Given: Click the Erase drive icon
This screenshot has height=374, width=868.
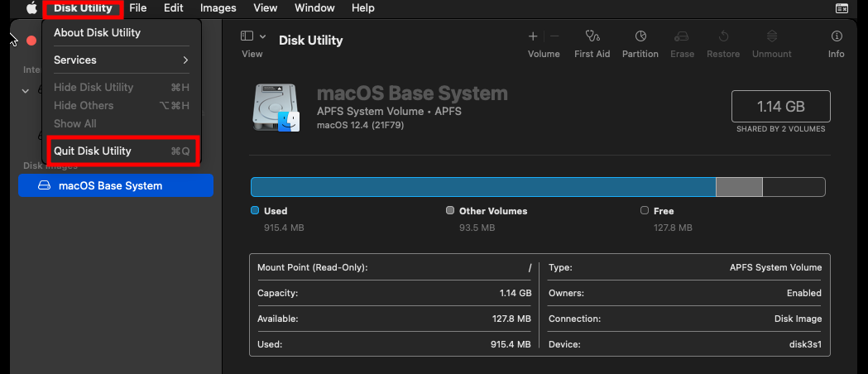Looking at the screenshot, I should click(682, 36).
